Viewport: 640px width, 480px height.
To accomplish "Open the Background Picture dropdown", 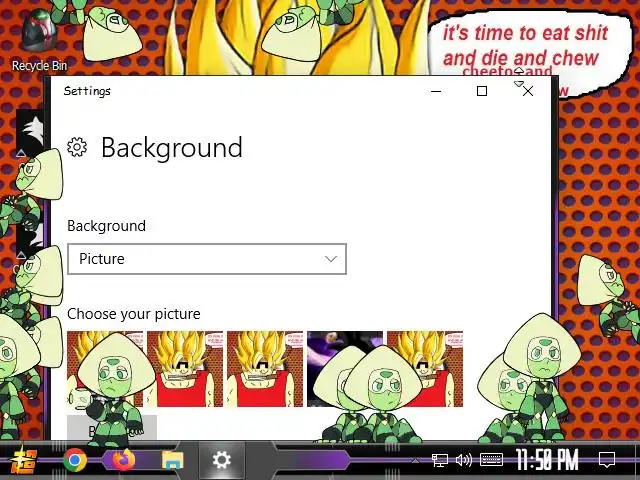I will (x=207, y=259).
